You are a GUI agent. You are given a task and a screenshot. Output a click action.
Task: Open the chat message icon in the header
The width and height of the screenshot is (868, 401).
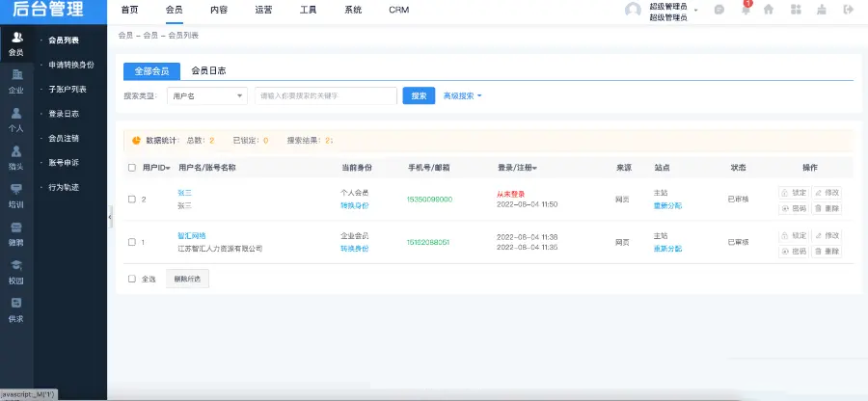(719, 10)
